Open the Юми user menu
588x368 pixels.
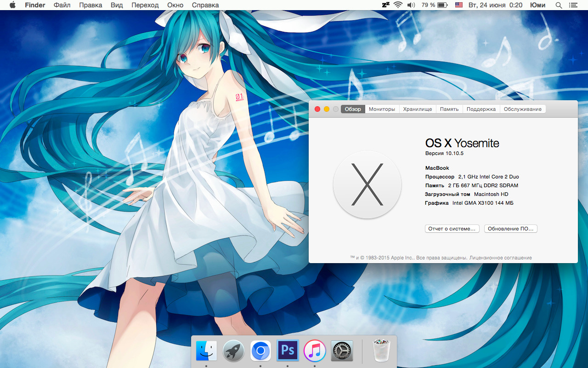(x=537, y=5)
